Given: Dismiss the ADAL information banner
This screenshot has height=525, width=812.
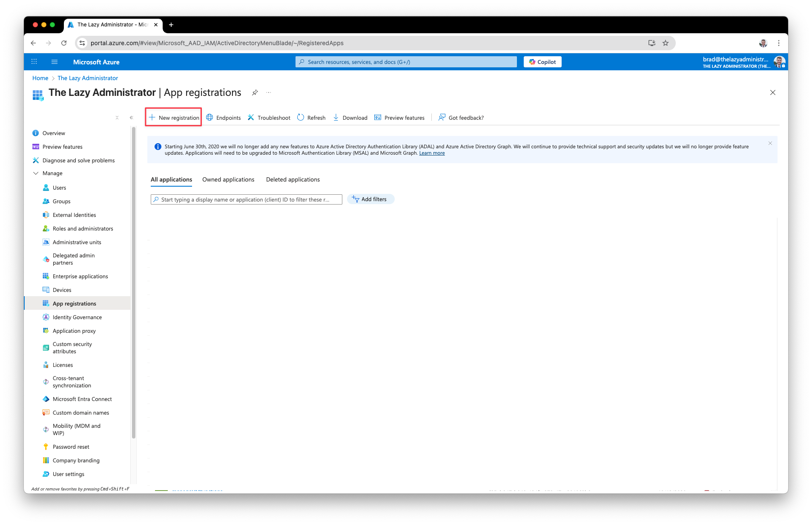Looking at the screenshot, I should pyautogui.click(x=770, y=144).
